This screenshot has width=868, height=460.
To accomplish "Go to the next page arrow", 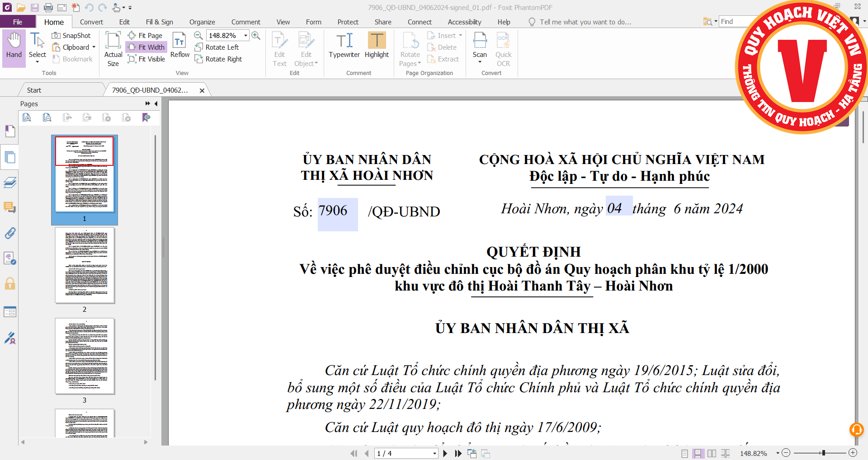I will [445, 453].
